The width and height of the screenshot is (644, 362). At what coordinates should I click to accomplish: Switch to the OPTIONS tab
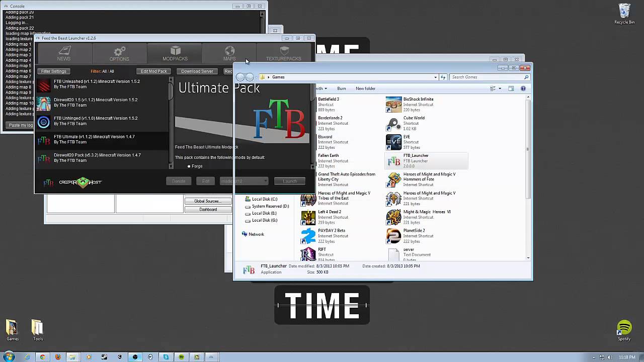pos(119,53)
